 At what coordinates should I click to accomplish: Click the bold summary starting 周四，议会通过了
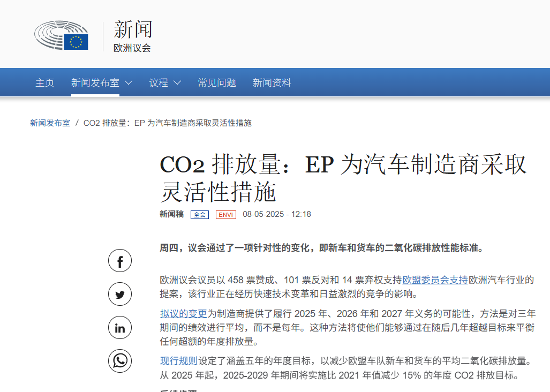[322, 248]
